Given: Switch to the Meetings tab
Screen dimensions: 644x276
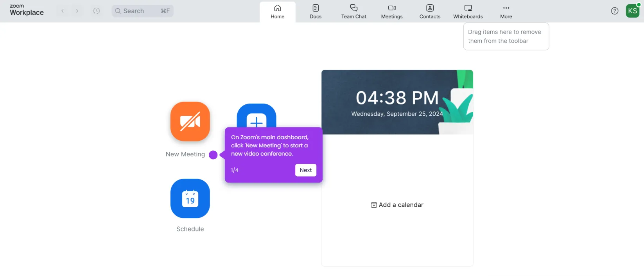Looking at the screenshot, I should point(392,12).
